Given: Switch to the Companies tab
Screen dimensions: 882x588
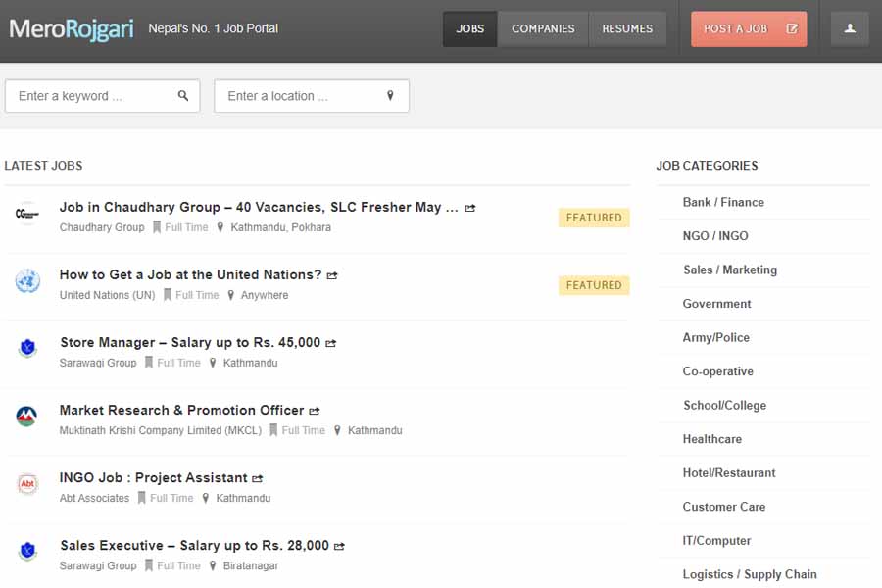Looking at the screenshot, I should (x=543, y=29).
